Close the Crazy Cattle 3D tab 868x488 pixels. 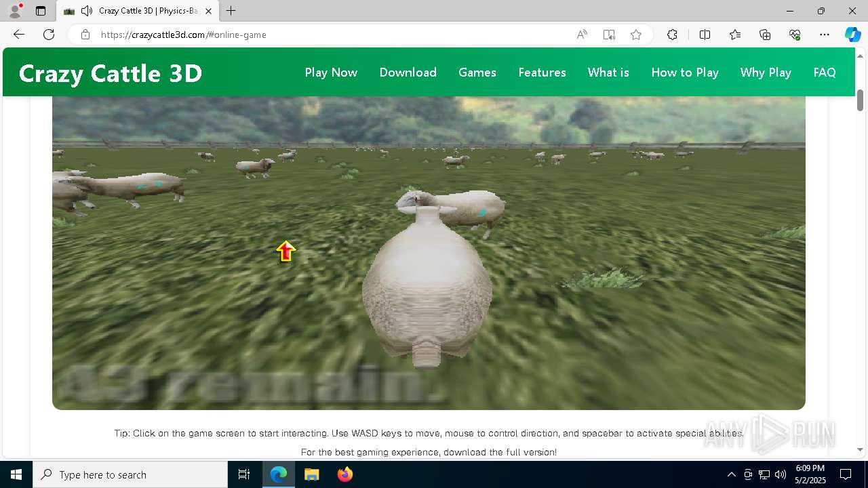(x=208, y=11)
